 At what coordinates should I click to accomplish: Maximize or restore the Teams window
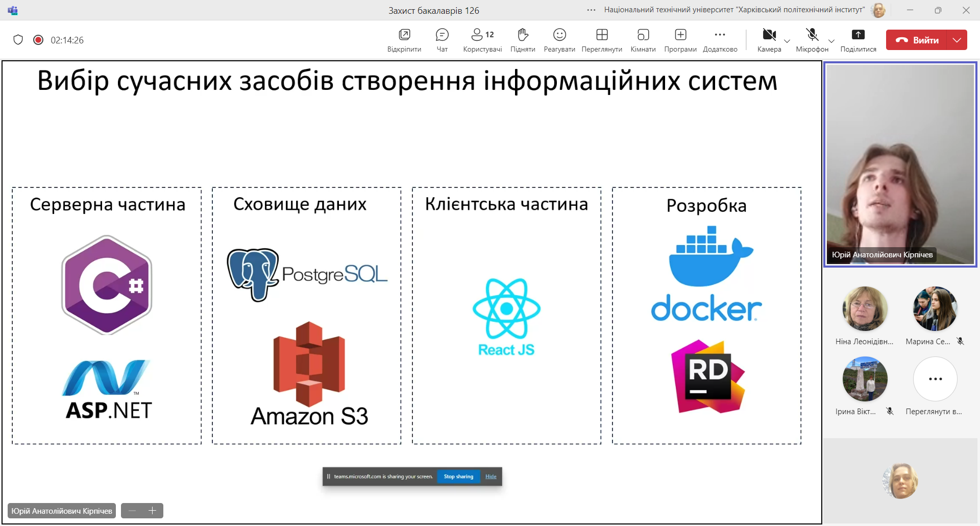click(x=938, y=10)
